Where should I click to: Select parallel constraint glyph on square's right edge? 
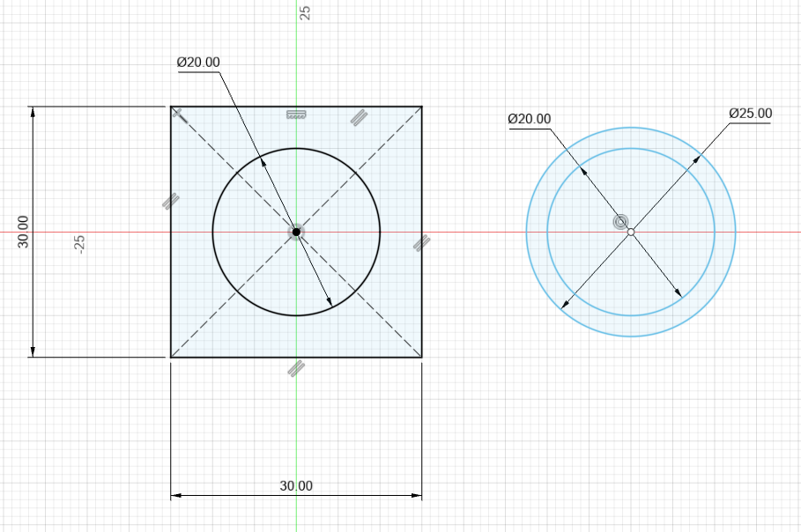tap(421, 243)
